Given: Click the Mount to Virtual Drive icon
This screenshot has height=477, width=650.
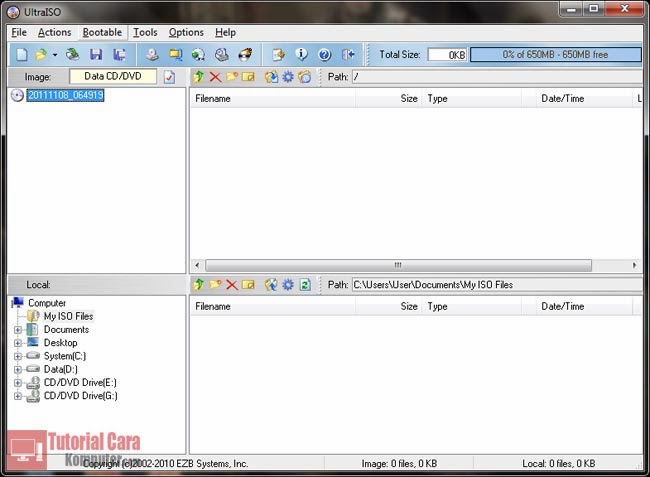Looking at the screenshot, I should click(199, 55).
